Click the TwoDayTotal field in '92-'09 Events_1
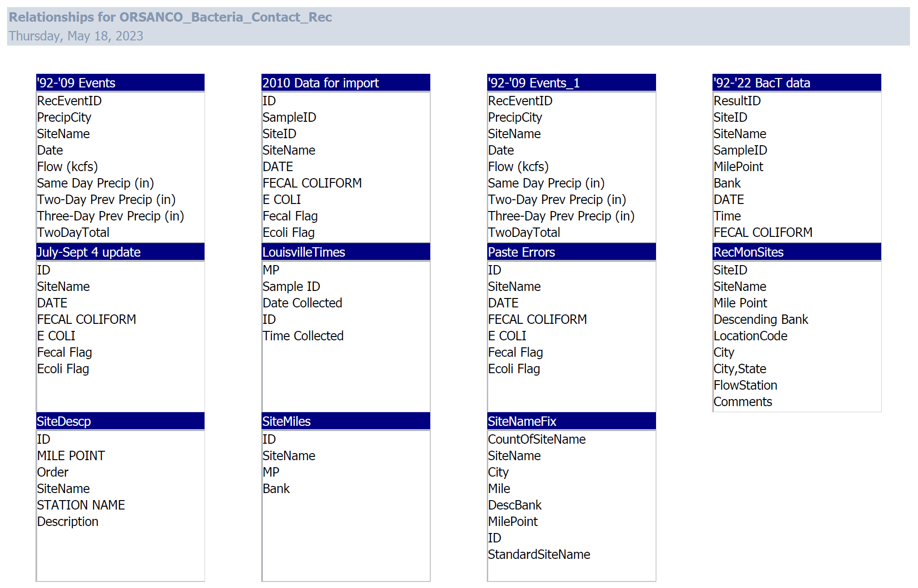The height and width of the screenshot is (588, 918). [524, 233]
